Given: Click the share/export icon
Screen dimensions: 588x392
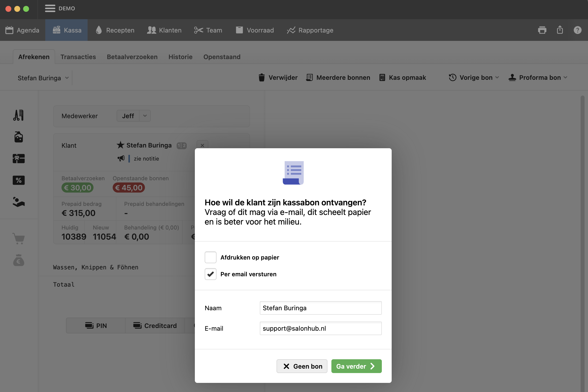Looking at the screenshot, I should point(559,30).
